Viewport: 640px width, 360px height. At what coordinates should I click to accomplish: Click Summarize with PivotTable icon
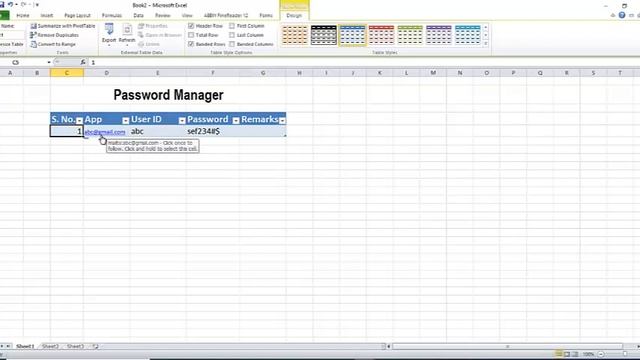coord(34,26)
